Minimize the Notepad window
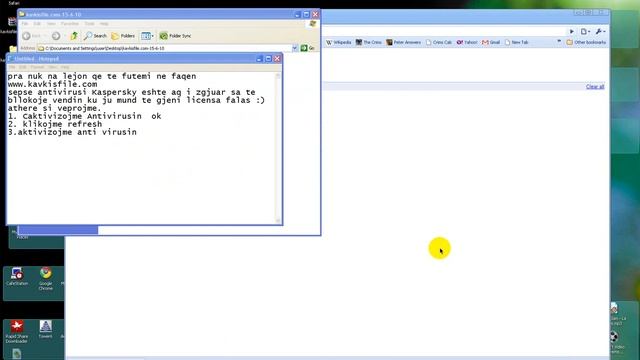The image size is (640, 360). (259, 59)
